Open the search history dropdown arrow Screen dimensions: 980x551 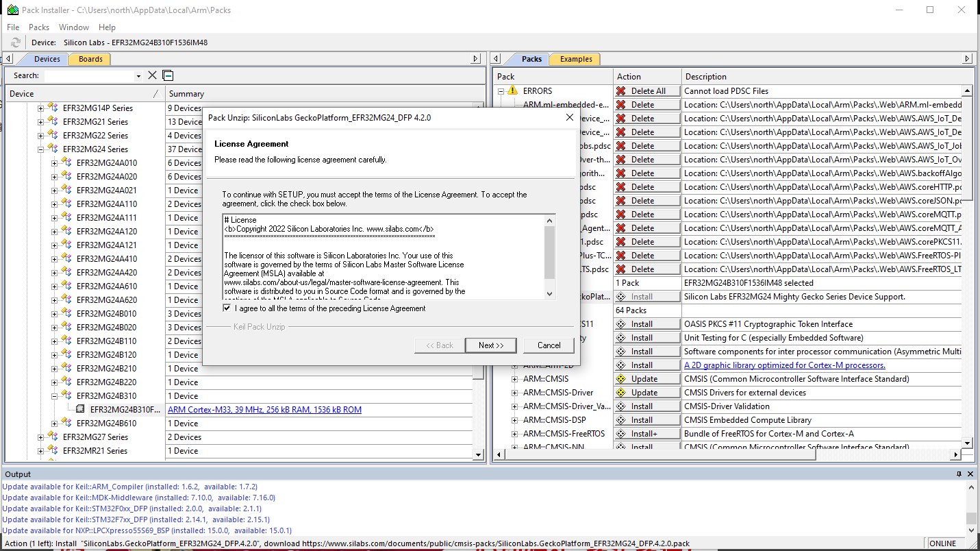tap(138, 76)
